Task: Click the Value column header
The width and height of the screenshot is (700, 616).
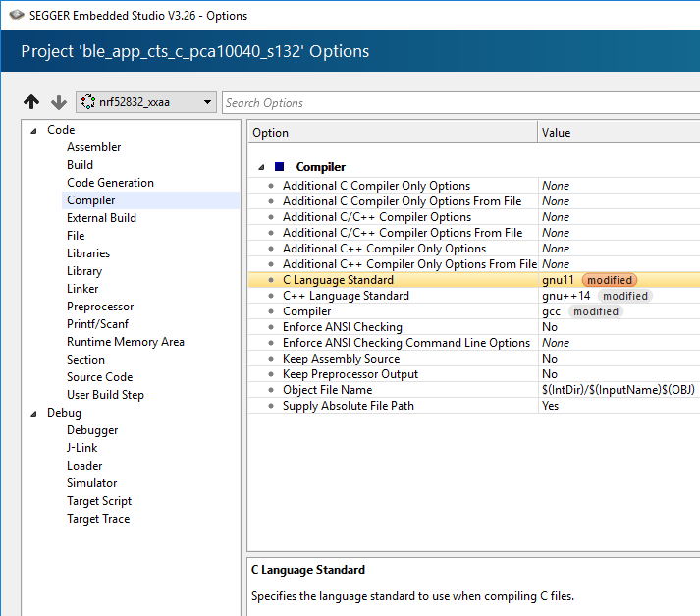Action: [x=619, y=133]
